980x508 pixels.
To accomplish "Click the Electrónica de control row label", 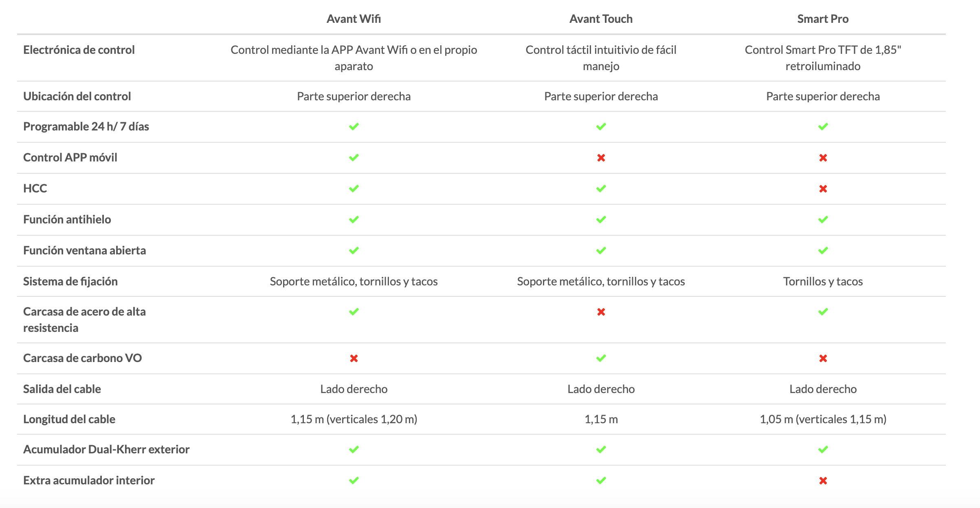I will coord(79,50).
